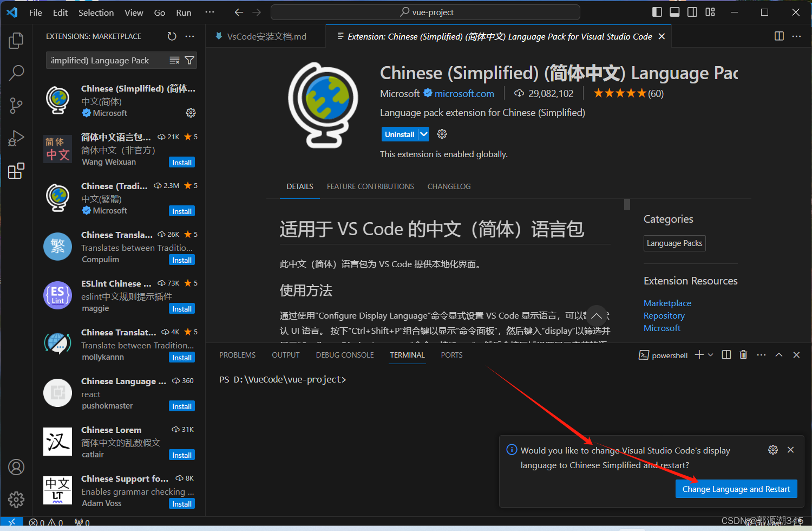The height and width of the screenshot is (531, 812).
Task: Switch to FEATURE CONTRIBUTIONS tab
Action: [370, 186]
